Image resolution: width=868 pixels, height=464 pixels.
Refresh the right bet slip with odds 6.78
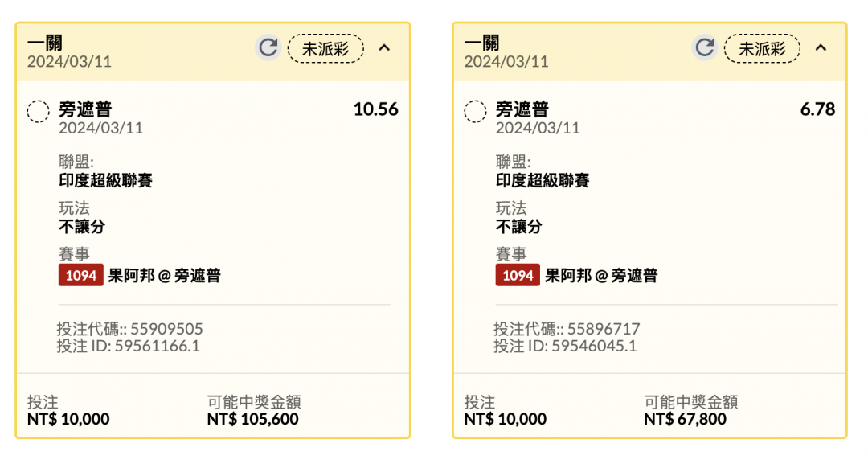point(705,47)
